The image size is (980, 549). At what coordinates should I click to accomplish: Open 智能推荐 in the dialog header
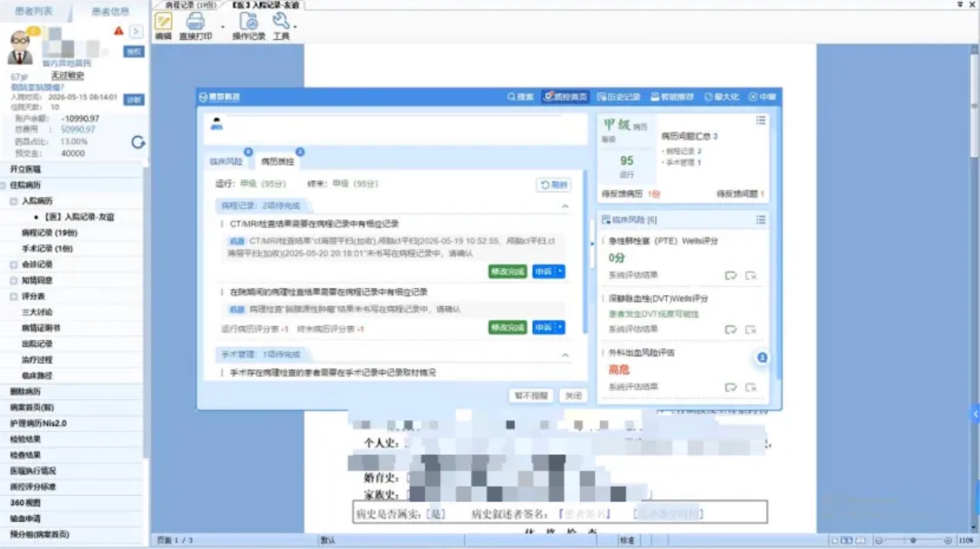[x=672, y=97]
